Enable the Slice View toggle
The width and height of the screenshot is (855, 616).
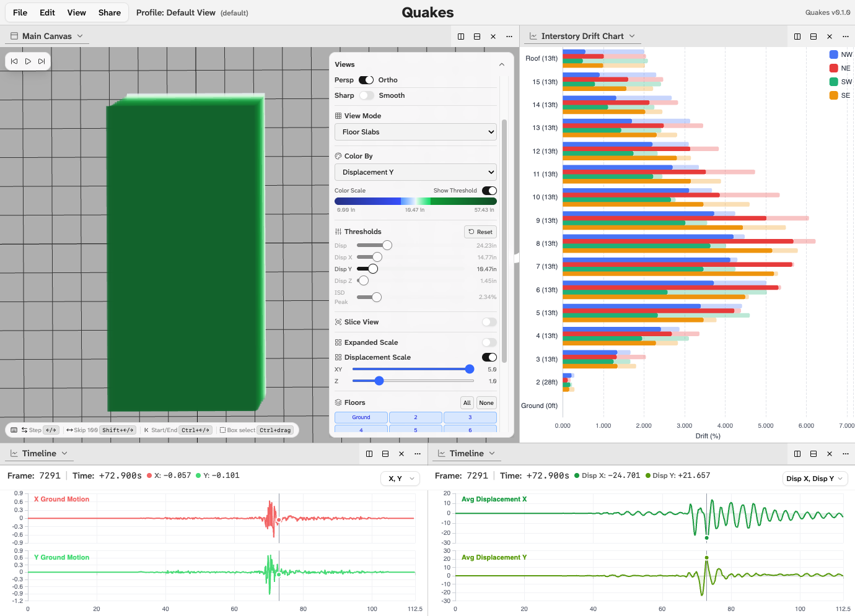[489, 322]
